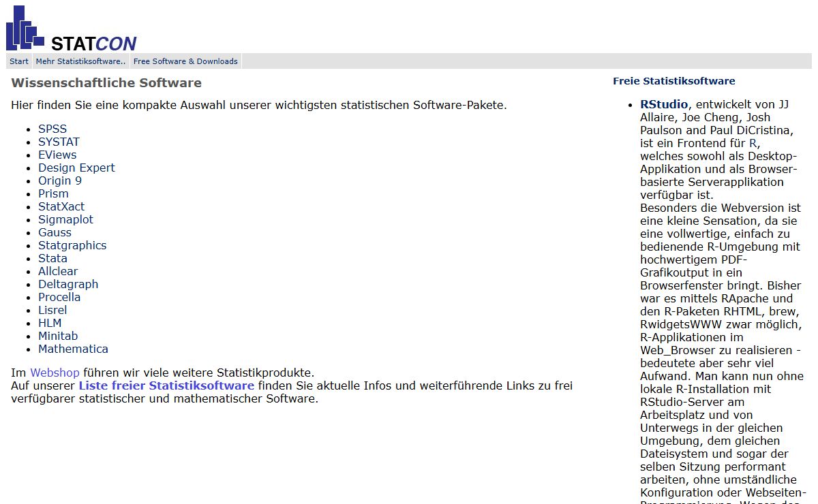Select the Minitab link
The image size is (818, 504).
click(x=58, y=336)
